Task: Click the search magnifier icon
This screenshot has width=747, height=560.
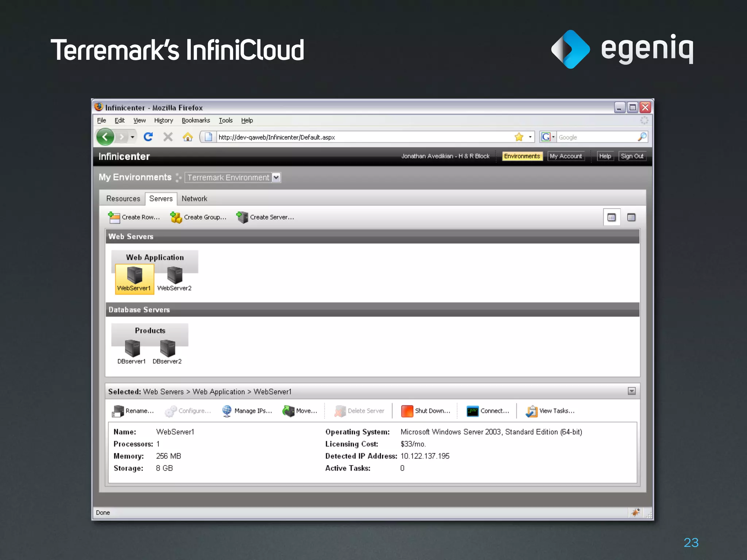Action: (642, 137)
